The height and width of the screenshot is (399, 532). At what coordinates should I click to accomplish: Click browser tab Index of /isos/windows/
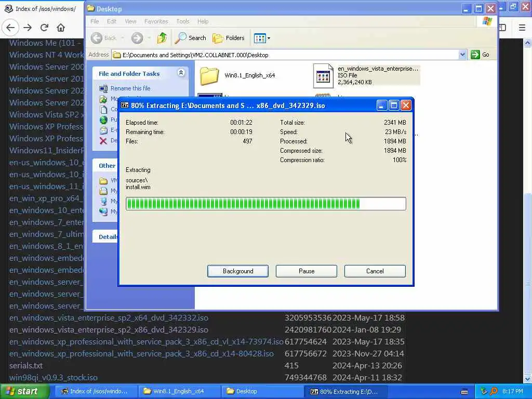41,9
